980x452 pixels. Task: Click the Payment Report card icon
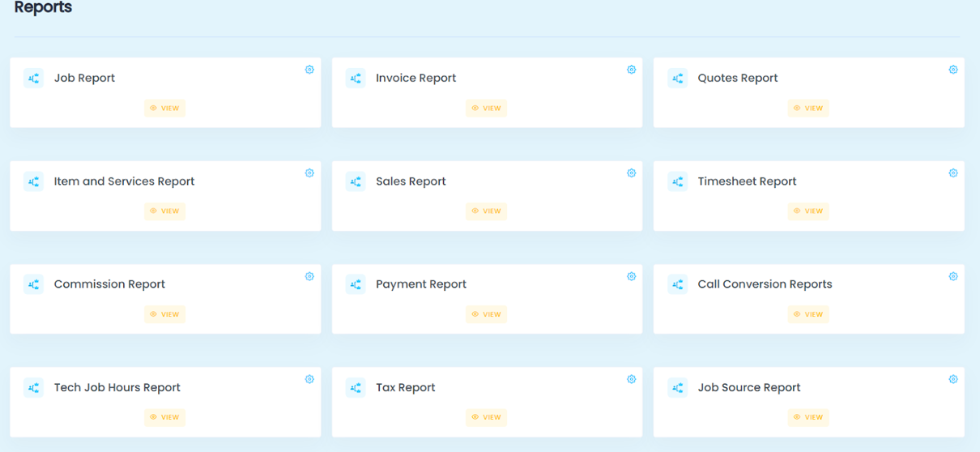[x=356, y=284]
